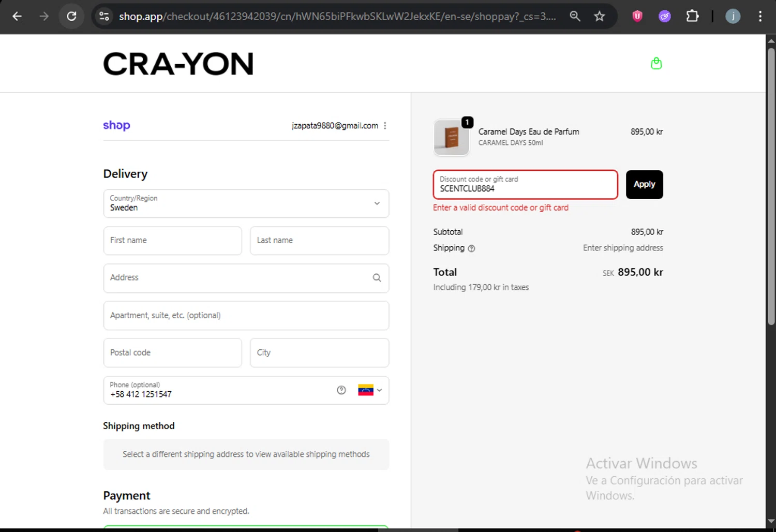Expand the Country/Region dropdown
The height and width of the screenshot is (532, 776).
246,203
